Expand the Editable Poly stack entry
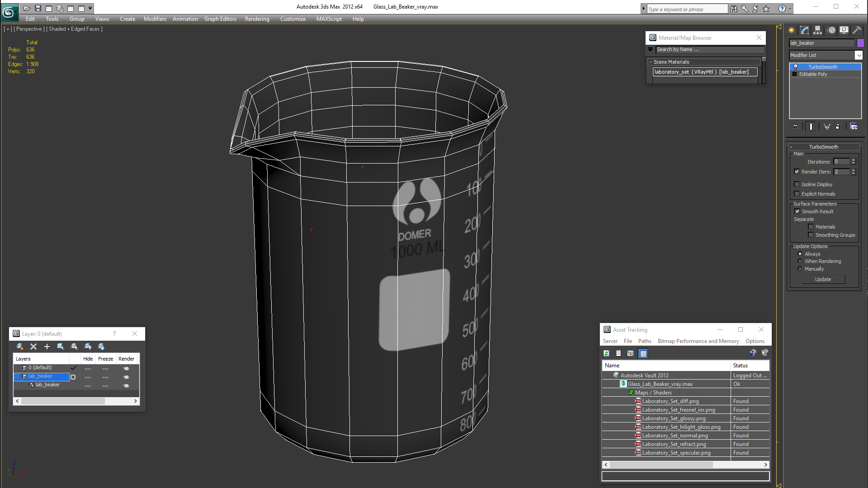The height and width of the screenshot is (488, 868). pos(794,74)
